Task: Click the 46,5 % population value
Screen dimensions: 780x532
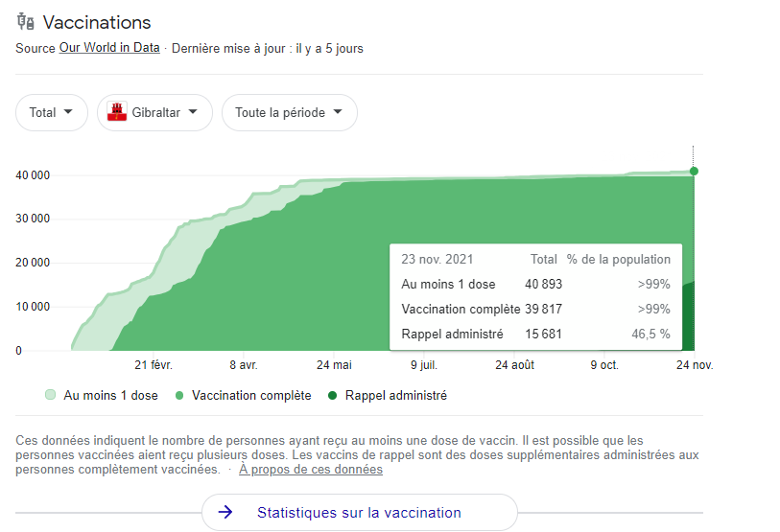Action: click(x=650, y=334)
